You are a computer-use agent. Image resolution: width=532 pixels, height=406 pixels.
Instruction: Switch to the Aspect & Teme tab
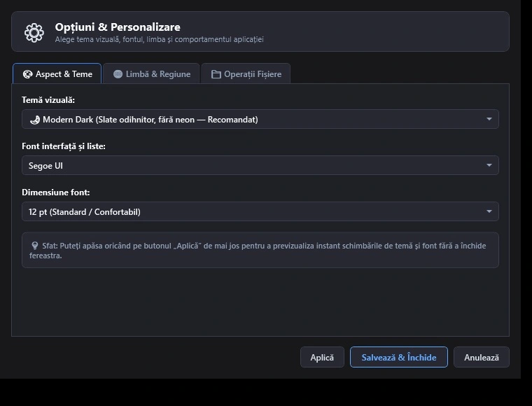click(x=57, y=73)
